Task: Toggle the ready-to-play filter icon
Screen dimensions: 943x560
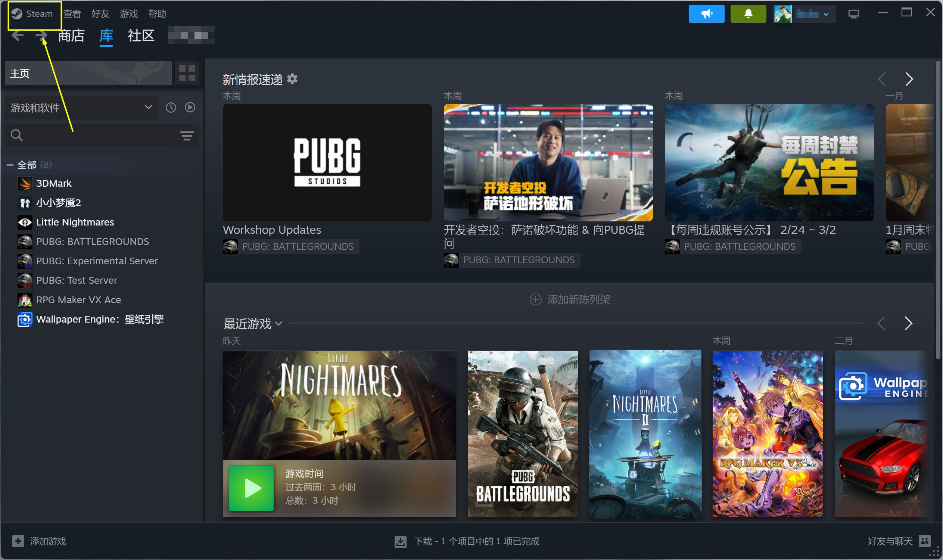Action: 190,108
